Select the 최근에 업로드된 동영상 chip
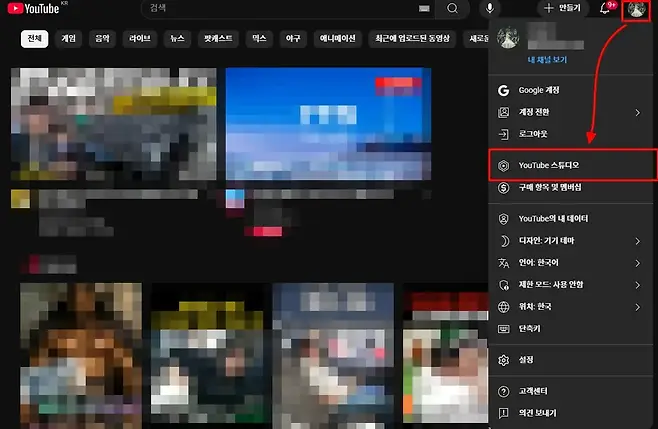 [412, 39]
